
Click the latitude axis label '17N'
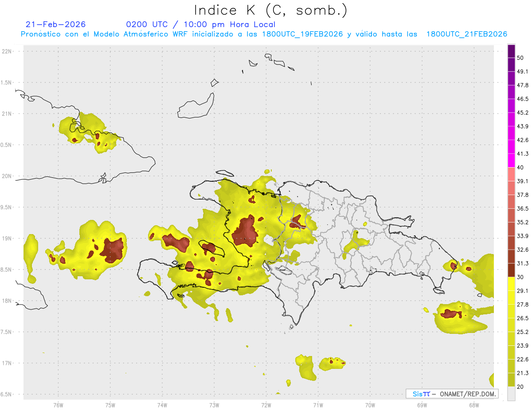[8, 363]
